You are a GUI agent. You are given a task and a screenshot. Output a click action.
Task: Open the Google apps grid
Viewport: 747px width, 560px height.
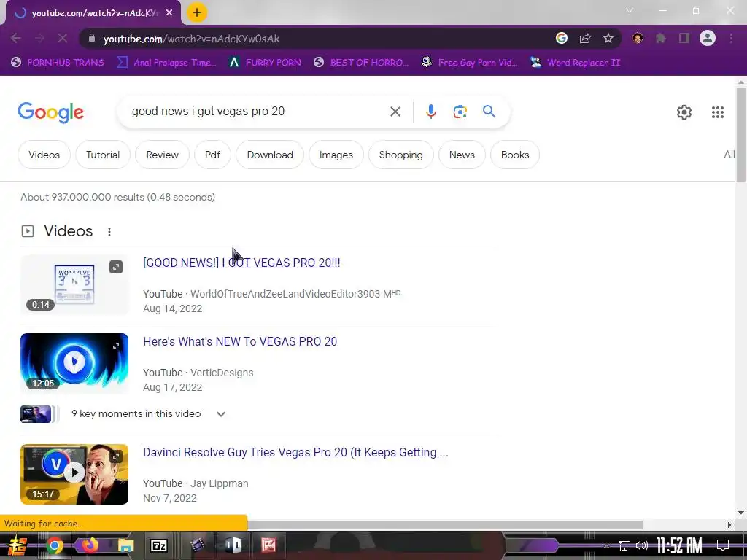point(718,112)
